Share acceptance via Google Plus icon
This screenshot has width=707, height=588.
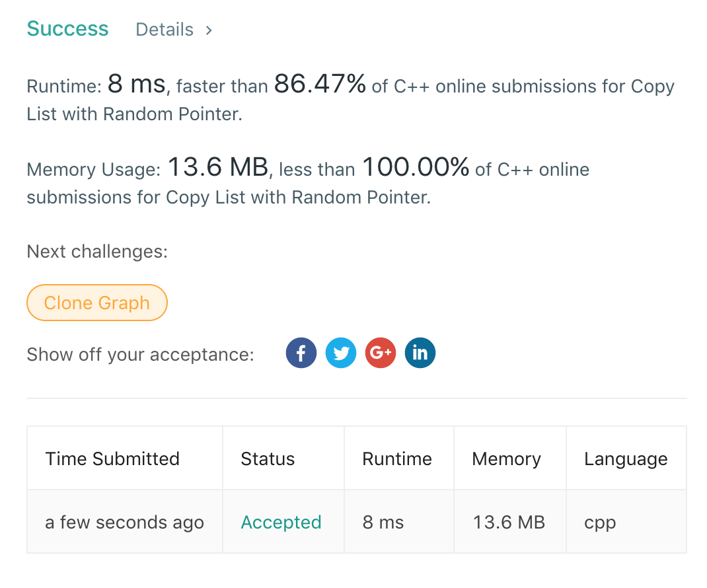click(381, 353)
